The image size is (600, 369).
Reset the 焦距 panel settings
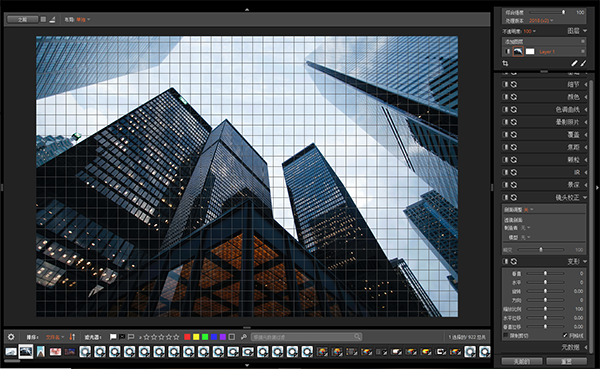pos(514,147)
